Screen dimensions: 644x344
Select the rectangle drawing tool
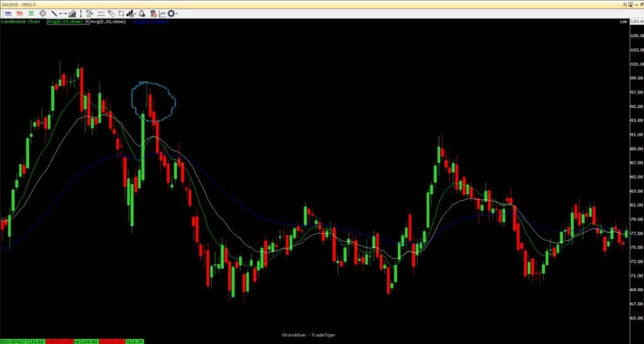click(121, 13)
